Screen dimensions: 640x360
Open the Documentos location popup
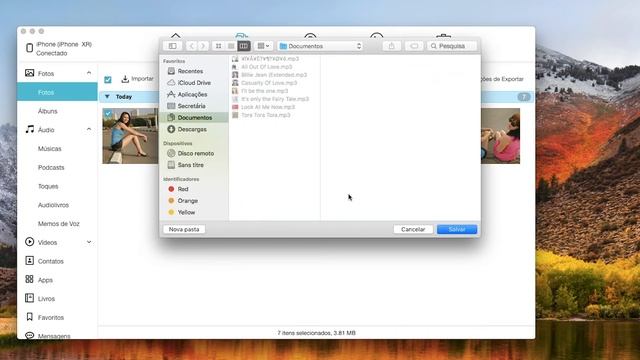(320, 46)
